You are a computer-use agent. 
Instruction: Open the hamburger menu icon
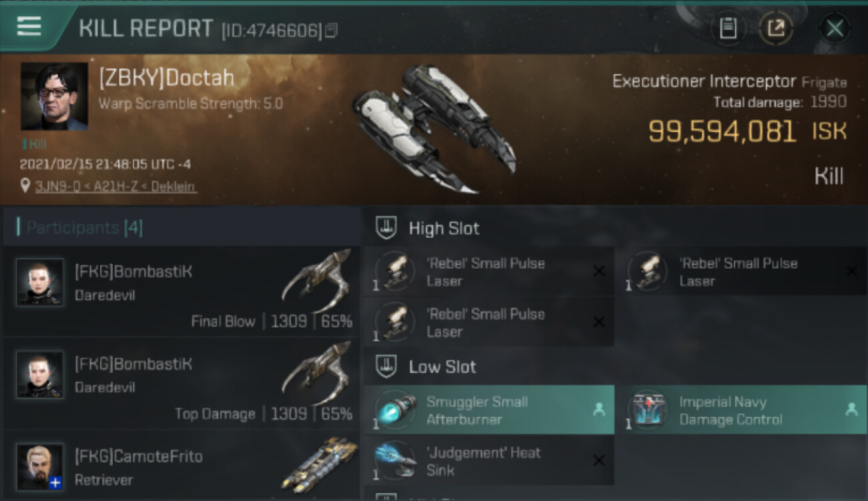[x=29, y=26]
